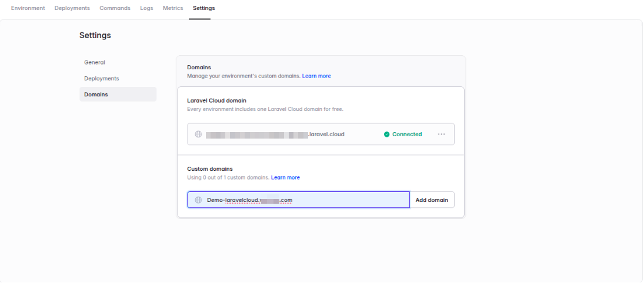The width and height of the screenshot is (644, 283).
Task: Click the Settings page heading
Action: [x=95, y=35]
